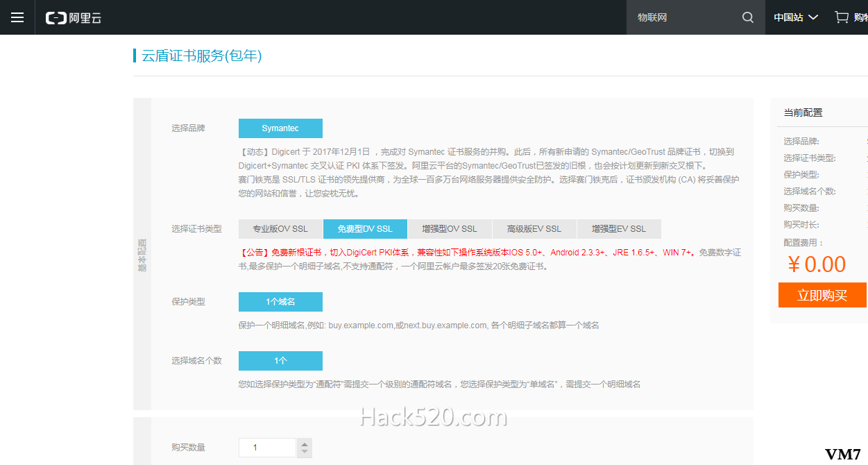Click the 选择域名个数 label in form

196,361
